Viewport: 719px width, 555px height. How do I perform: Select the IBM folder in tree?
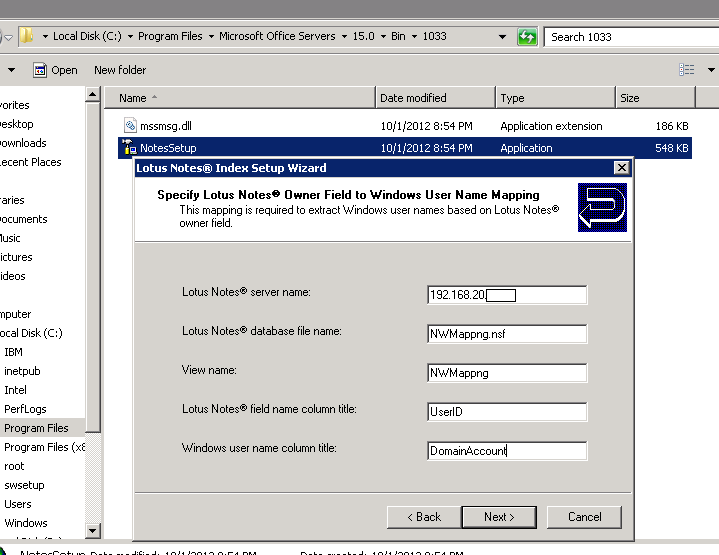click(13, 352)
